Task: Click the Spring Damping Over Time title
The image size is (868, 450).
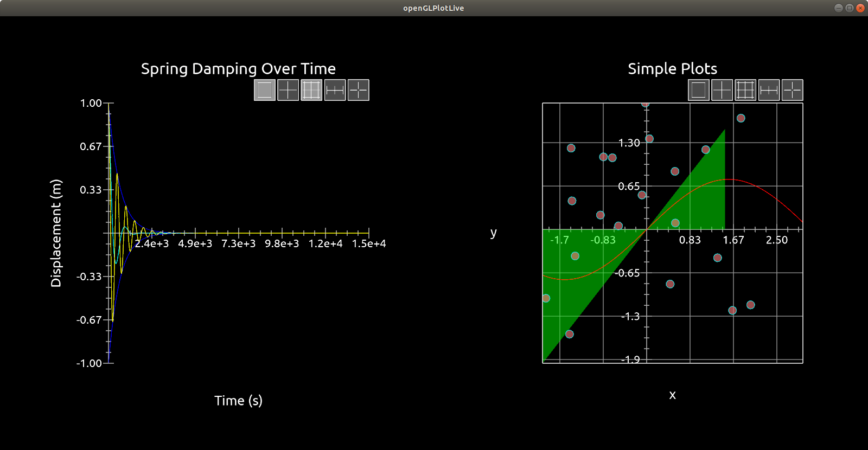Action: pyautogui.click(x=238, y=69)
